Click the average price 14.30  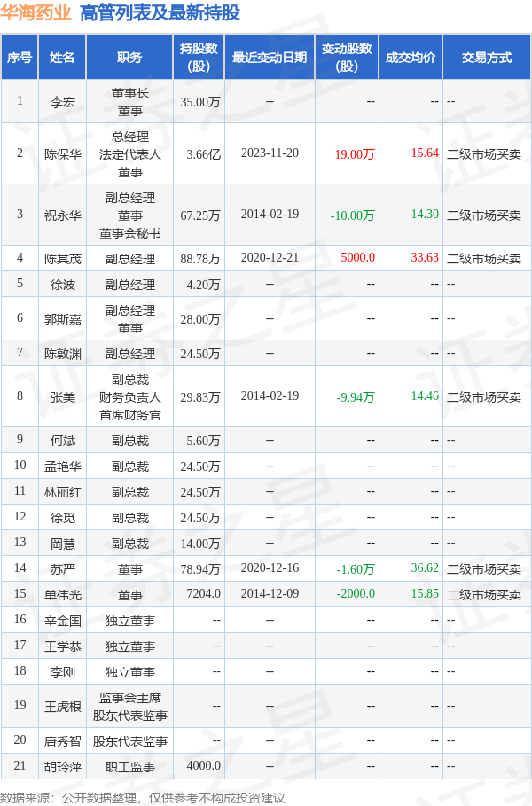pos(425,215)
